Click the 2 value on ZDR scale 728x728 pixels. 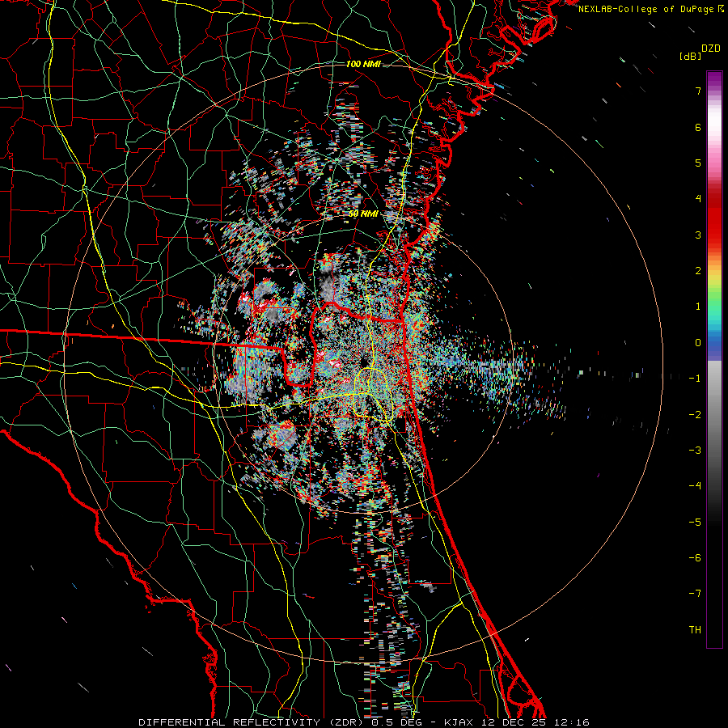[698, 271]
